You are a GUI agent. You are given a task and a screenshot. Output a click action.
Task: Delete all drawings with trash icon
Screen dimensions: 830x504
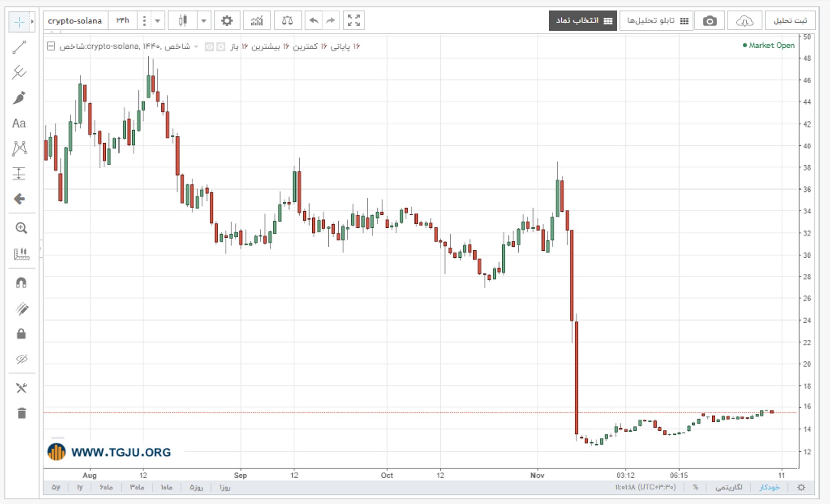point(21,413)
